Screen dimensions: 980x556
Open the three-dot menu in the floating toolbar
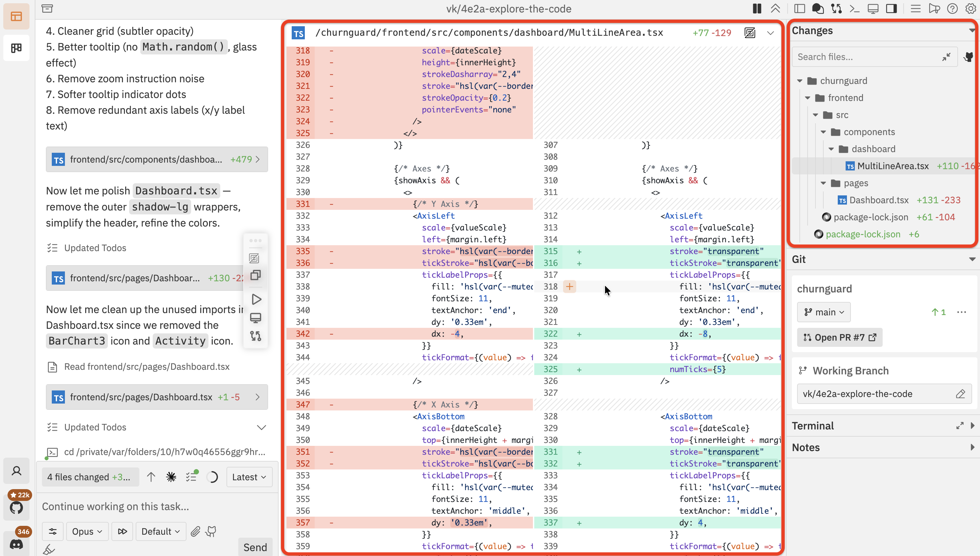coord(256,240)
